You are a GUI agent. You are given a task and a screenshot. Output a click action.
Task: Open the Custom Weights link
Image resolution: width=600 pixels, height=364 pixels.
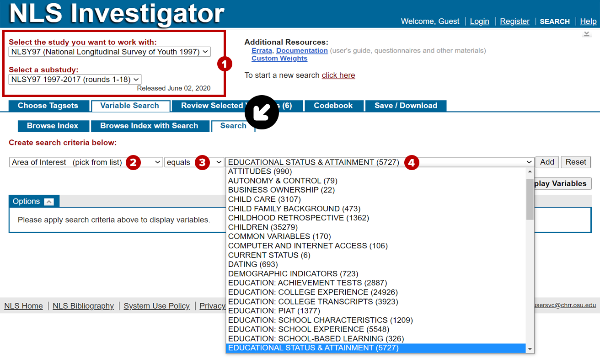click(279, 59)
